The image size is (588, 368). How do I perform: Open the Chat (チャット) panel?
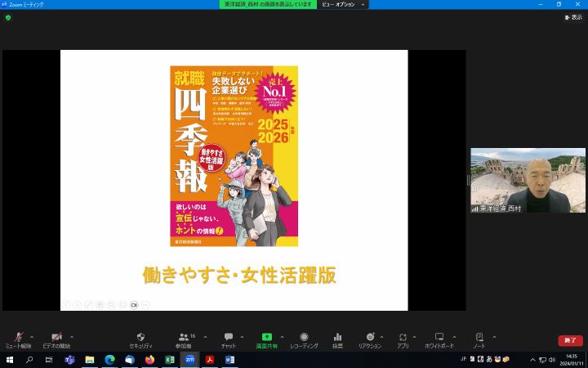coord(228,339)
